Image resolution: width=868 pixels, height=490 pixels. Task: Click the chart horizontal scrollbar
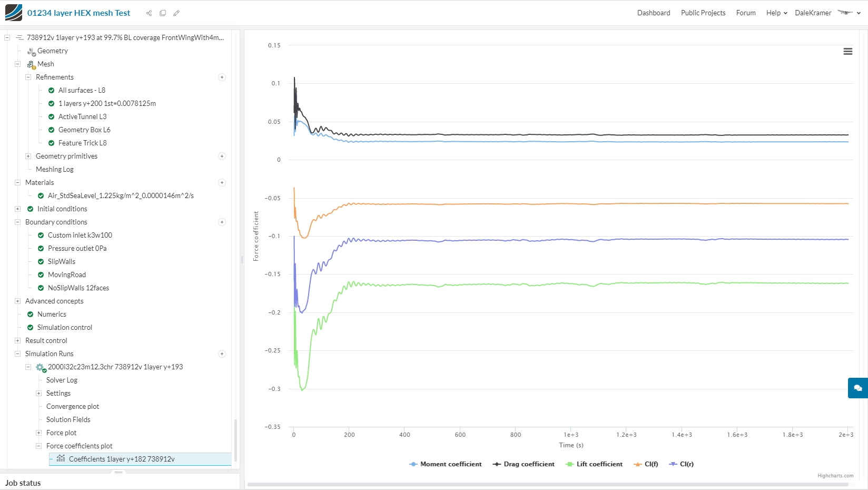pos(548,484)
